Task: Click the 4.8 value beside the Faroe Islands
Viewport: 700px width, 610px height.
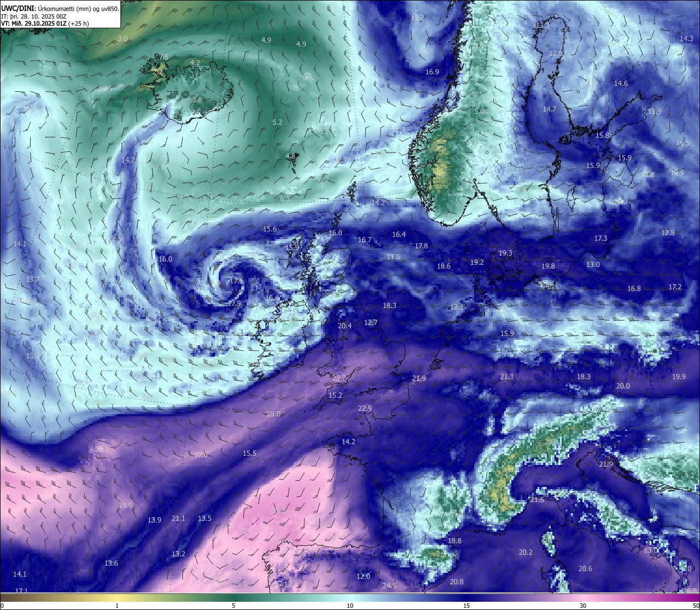Action: (x=290, y=156)
